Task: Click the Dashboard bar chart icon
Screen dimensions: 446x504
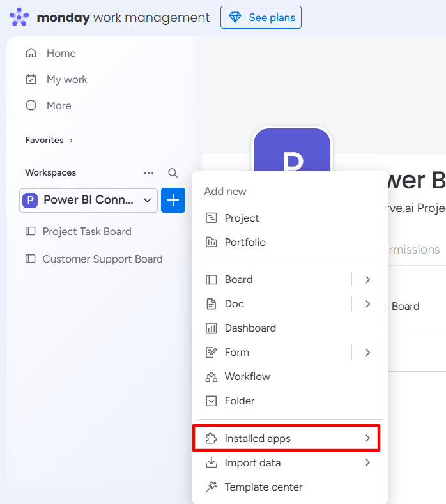Action: (x=211, y=328)
